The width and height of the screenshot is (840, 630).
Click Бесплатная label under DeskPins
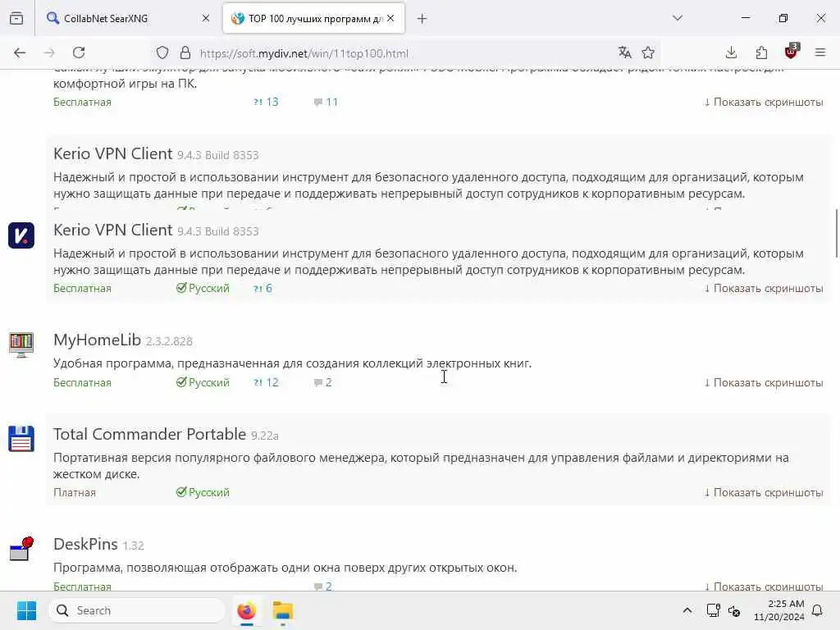pos(83,587)
